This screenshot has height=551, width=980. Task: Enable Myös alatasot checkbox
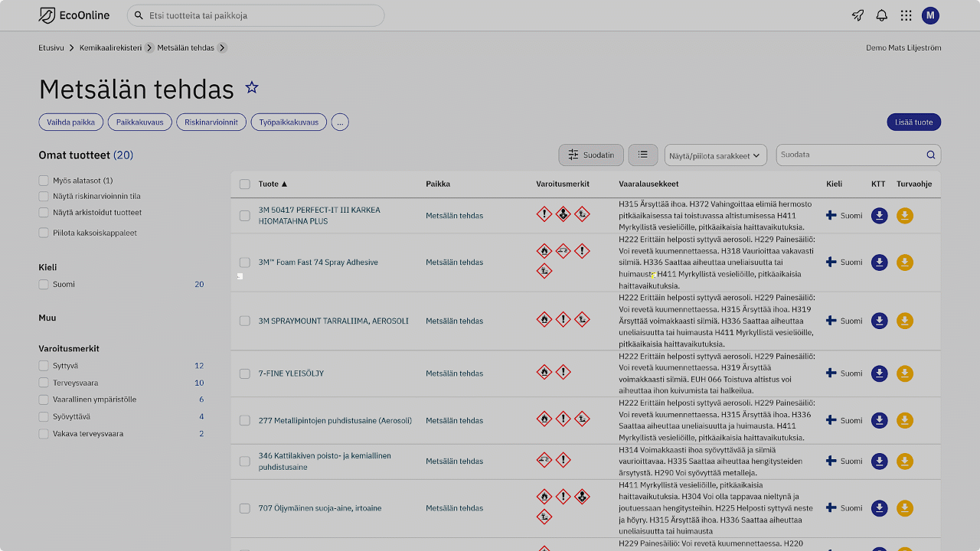click(x=44, y=181)
